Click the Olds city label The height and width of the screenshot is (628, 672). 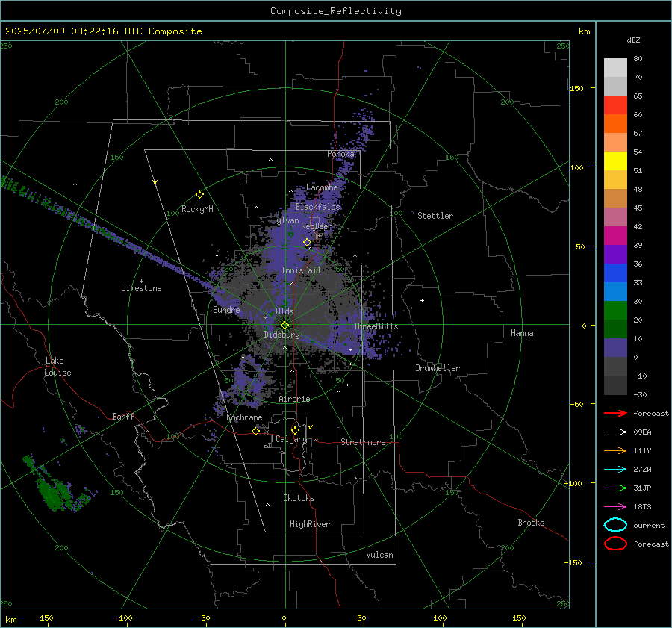[284, 311]
